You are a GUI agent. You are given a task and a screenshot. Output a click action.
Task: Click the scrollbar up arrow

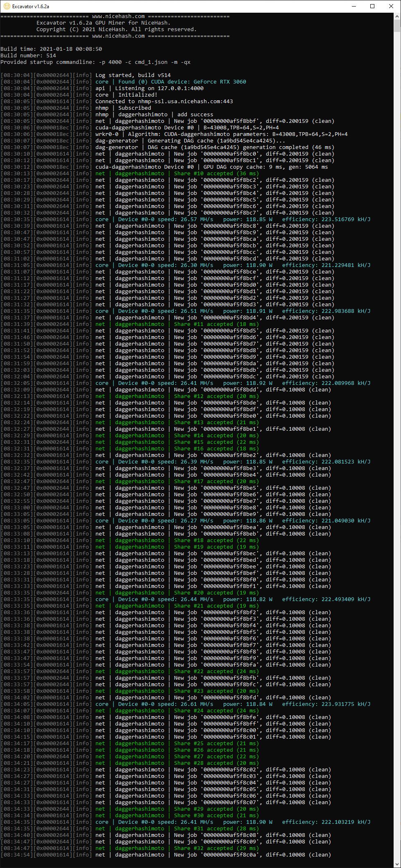[x=397, y=16]
